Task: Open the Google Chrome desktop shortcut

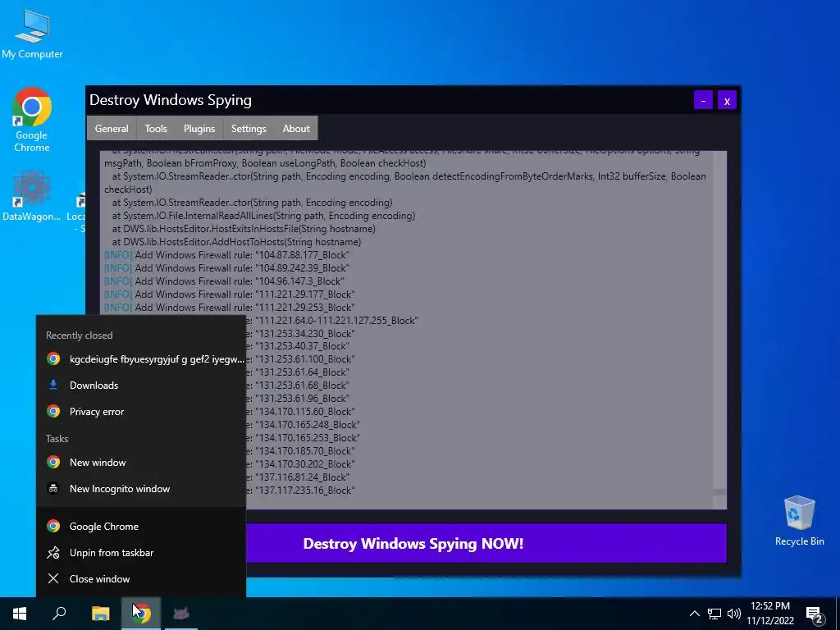Action: pos(32,120)
